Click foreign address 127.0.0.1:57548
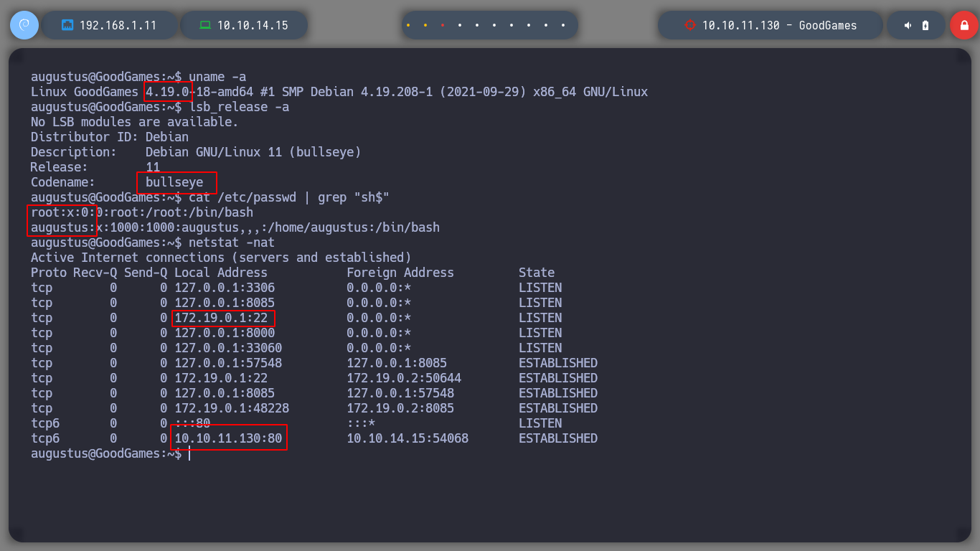 tap(400, 393)
